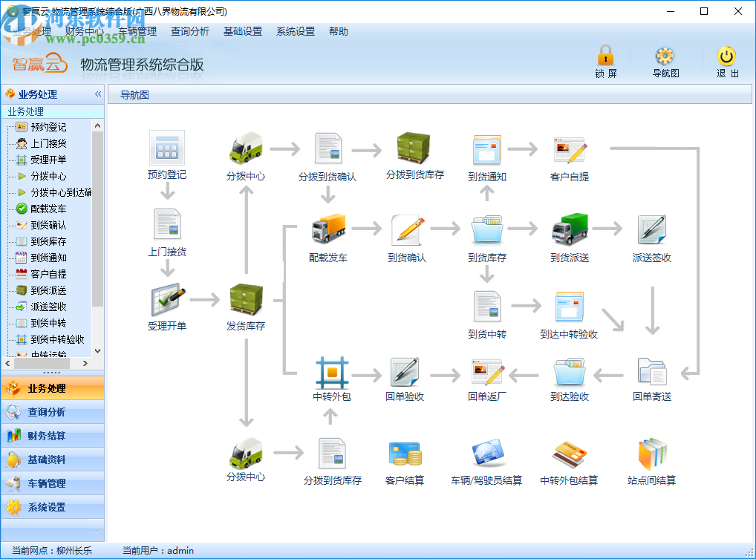Open the 财务中心 menu
Viewport: 756px width, 559px height.
85,31
